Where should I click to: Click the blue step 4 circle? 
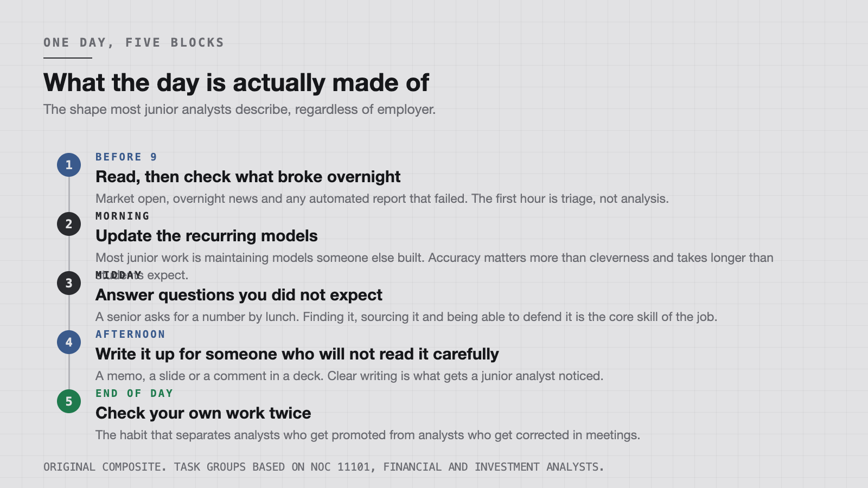pos(69,342)
